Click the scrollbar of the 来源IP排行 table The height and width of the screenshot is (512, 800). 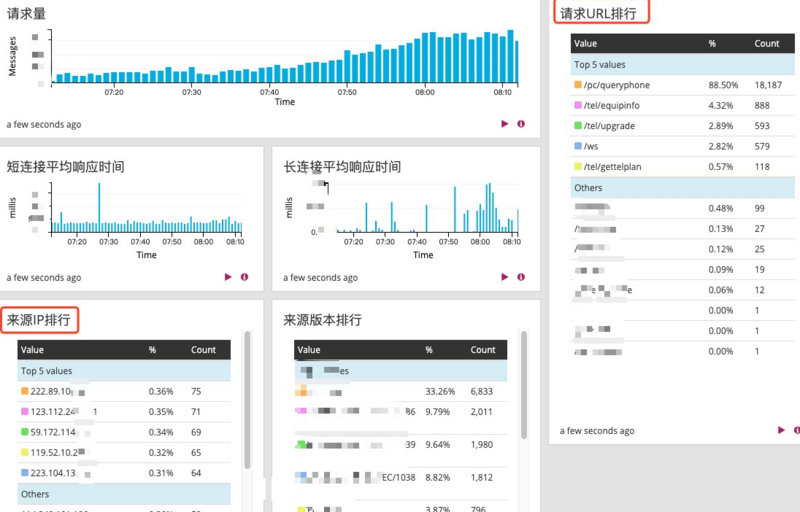coord(247,400)
